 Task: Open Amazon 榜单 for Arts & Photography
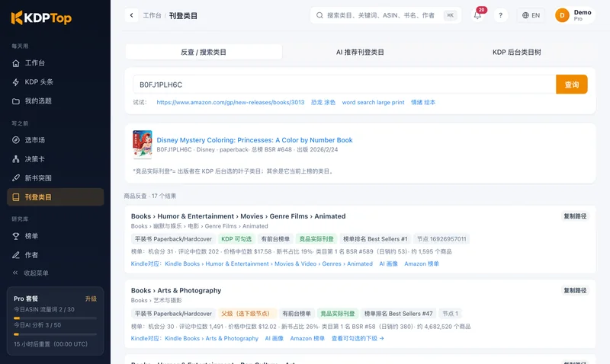pos(307,338)
